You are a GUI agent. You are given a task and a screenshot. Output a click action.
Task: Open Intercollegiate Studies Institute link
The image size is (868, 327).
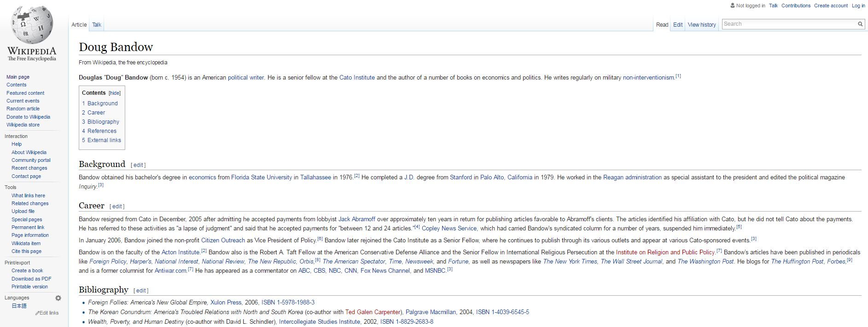point(320,322)
